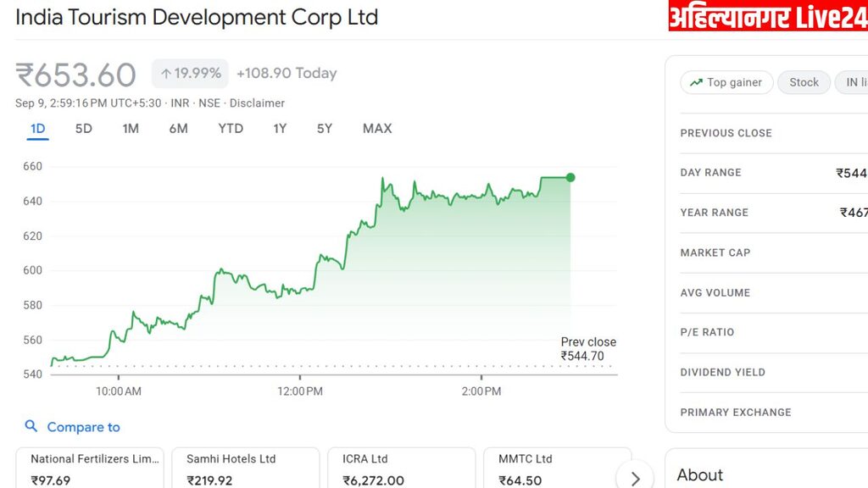Show the 6M chart range
The height and width of the screenshot is (488, 868).
point(178,129)
